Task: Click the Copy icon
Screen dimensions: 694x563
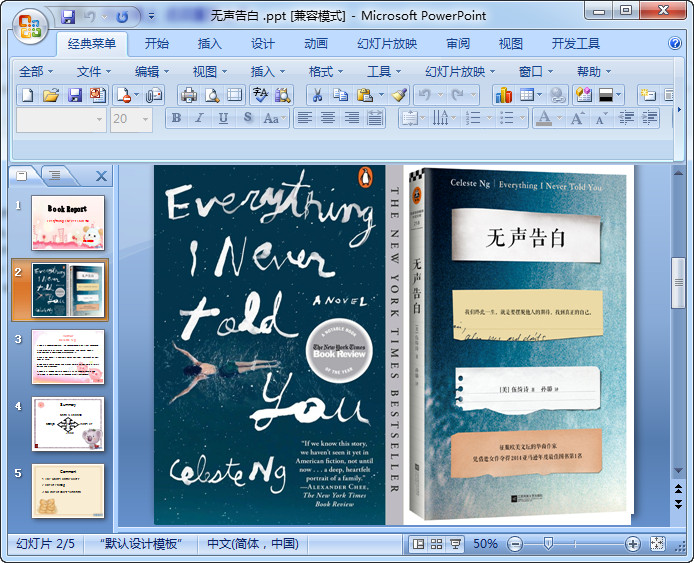Action: pos(340,95)
